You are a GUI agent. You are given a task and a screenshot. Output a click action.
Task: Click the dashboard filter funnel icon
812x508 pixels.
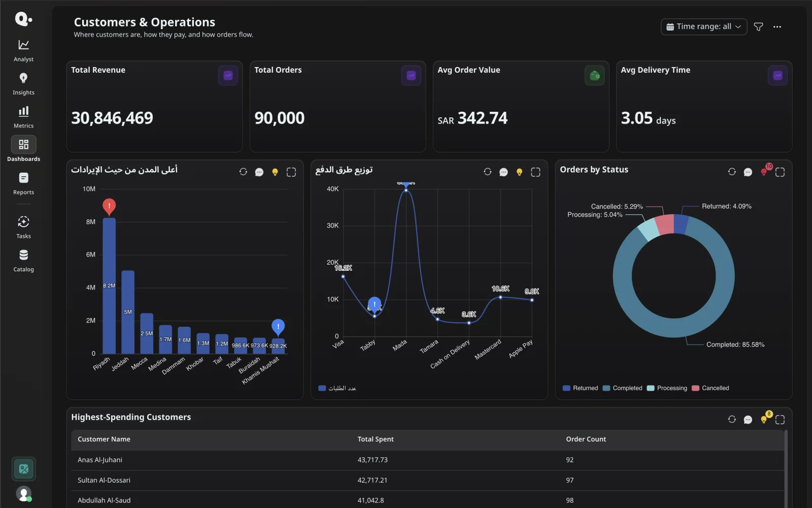pyautogui.click(x=758, y=26)
